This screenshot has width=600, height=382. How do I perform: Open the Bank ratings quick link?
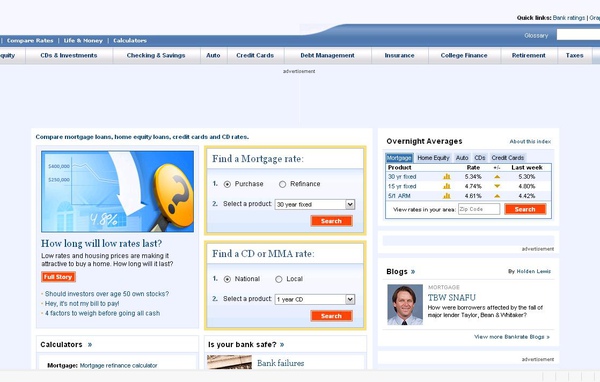point(569,18)
